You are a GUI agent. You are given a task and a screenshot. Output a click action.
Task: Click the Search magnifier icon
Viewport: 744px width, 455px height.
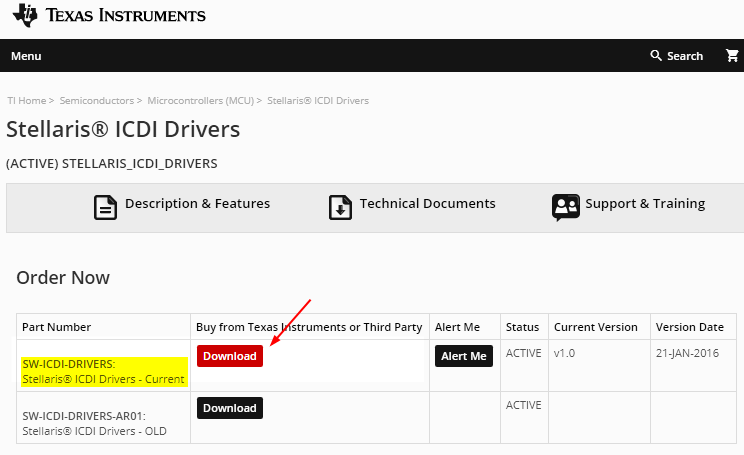point(656,56)
